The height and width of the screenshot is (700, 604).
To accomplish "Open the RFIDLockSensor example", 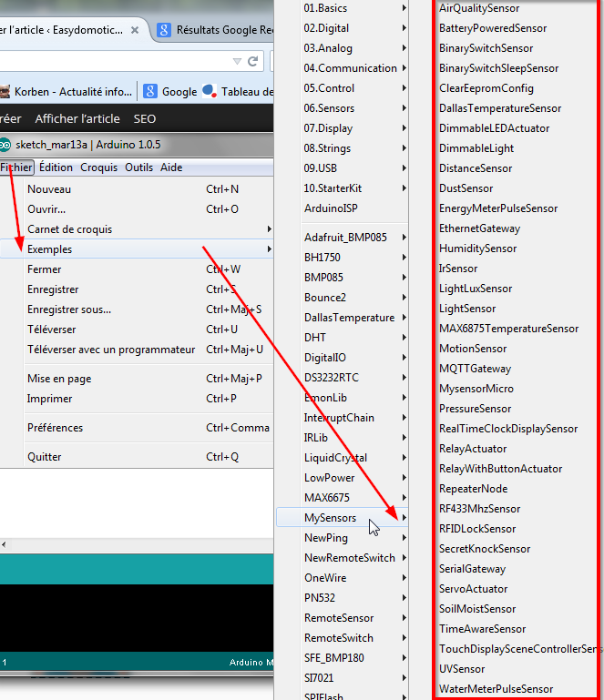I will [x=477, y=529].
